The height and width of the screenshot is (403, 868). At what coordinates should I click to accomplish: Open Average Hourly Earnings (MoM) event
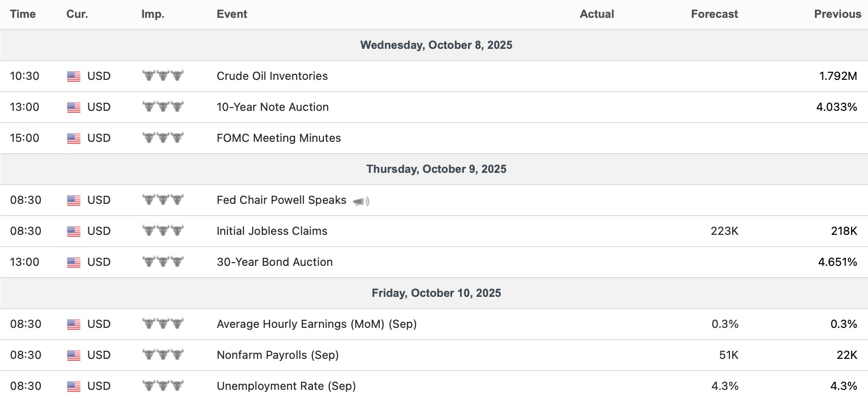(x=316, y=324)
